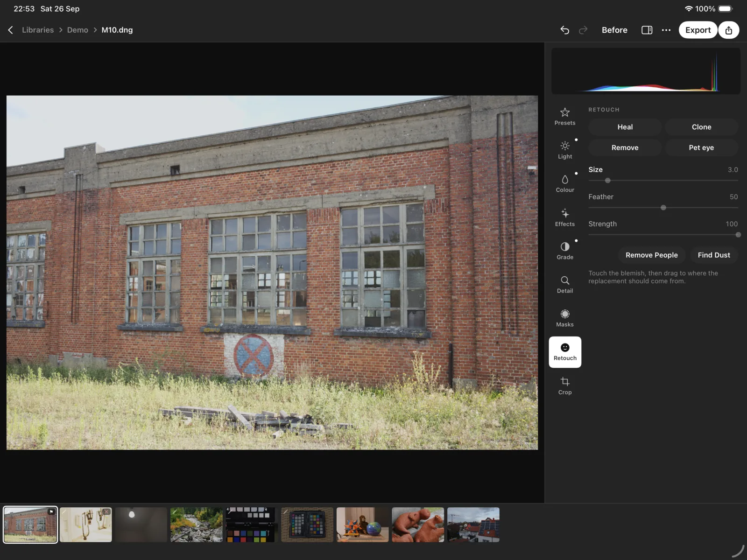Select the toys and globe thumbnail
747x560 pixels.
tap(363, 525)
